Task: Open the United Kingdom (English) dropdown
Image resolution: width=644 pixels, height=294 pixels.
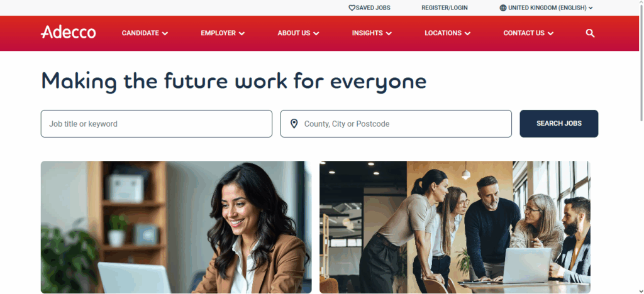Action: (547, 8)
